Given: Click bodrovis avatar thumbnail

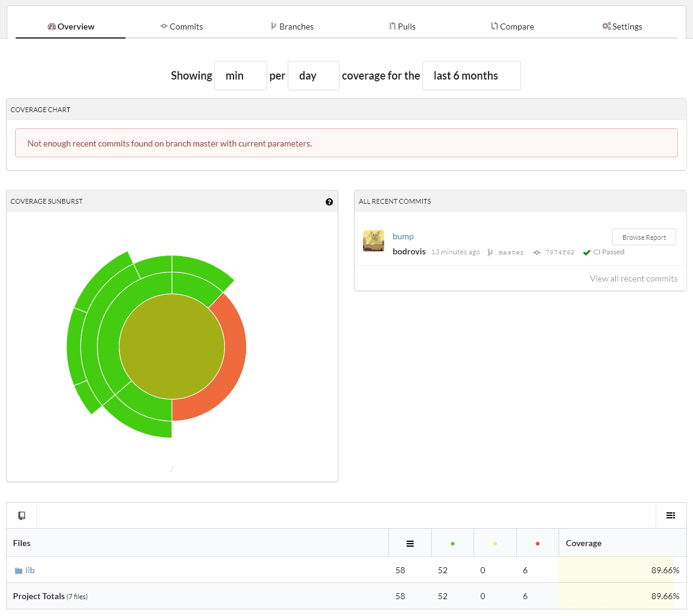Looking at the screenshot, I should 373,240.
